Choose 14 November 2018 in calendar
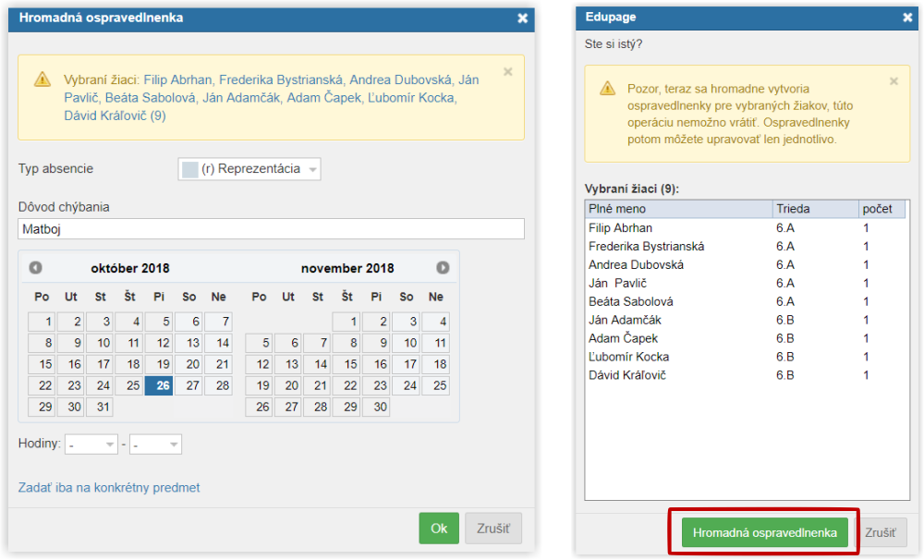 click(x=317, y=364)
